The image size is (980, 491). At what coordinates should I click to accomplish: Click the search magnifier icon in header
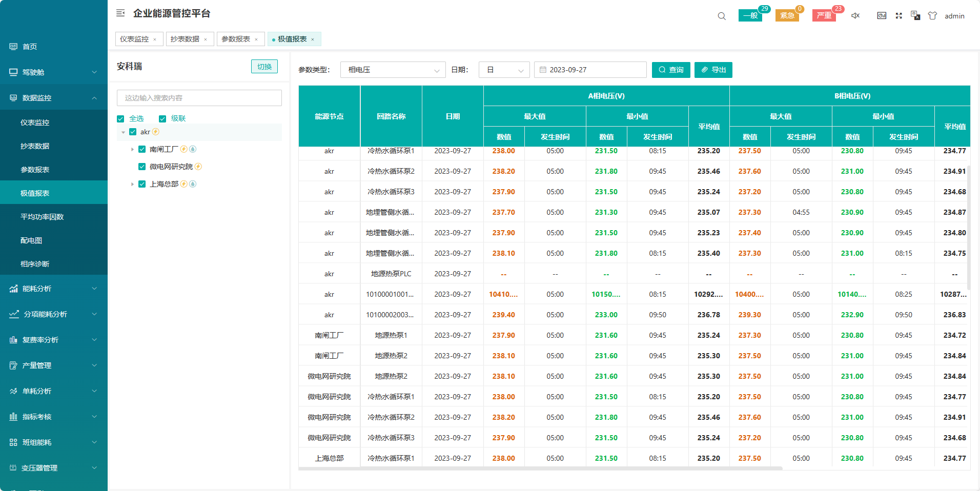point(722,16)
